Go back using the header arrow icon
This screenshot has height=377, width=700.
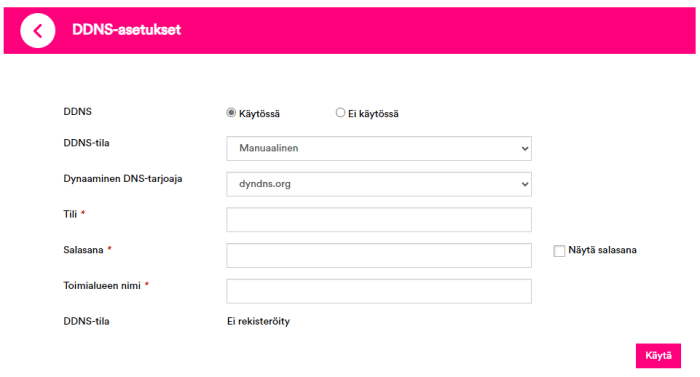pyautogui.click(x=38, y=30)
